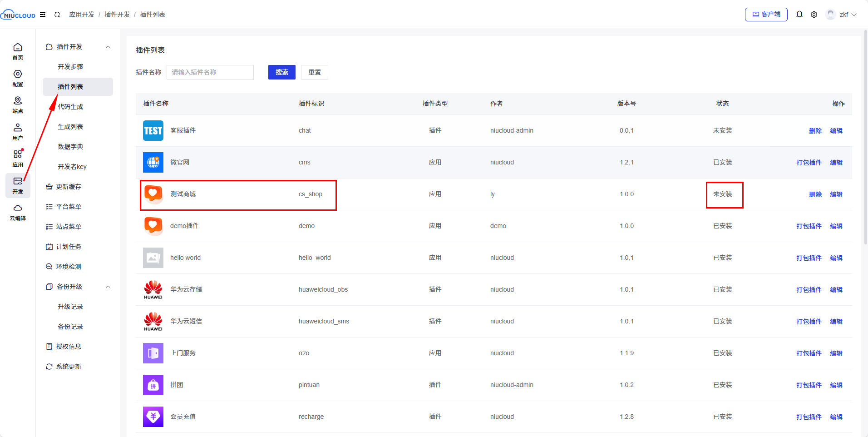
Task: Click the Huawei logo for 华为云存储
Action: [153, 289]
